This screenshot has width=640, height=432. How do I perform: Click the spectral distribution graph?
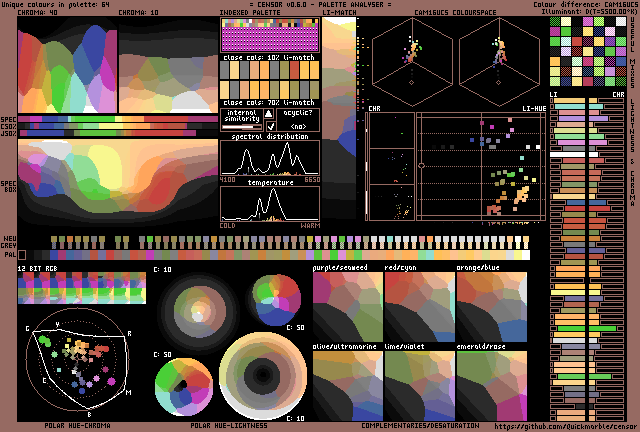[270, 158]
